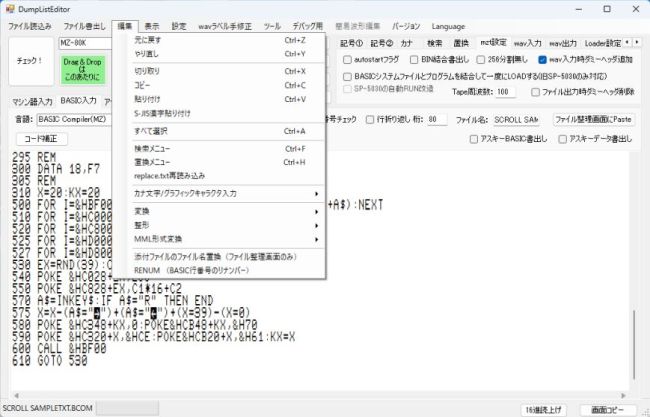Open 置換メニュー from the edit menu

coord(226,162)
